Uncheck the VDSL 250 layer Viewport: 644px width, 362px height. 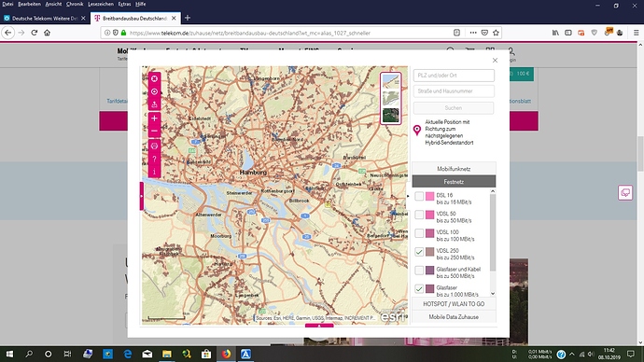click(419, 252)
